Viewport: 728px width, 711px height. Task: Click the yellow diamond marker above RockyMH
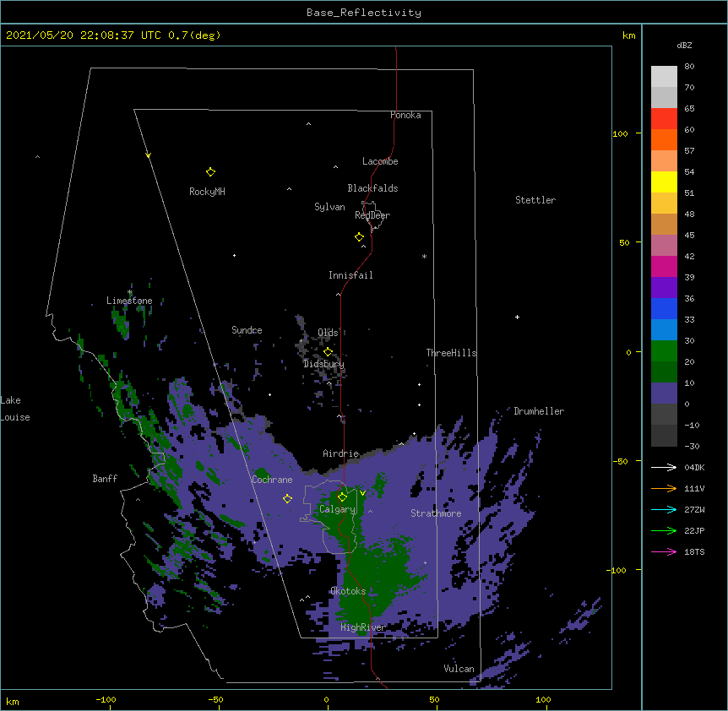(x=210, y=172)
